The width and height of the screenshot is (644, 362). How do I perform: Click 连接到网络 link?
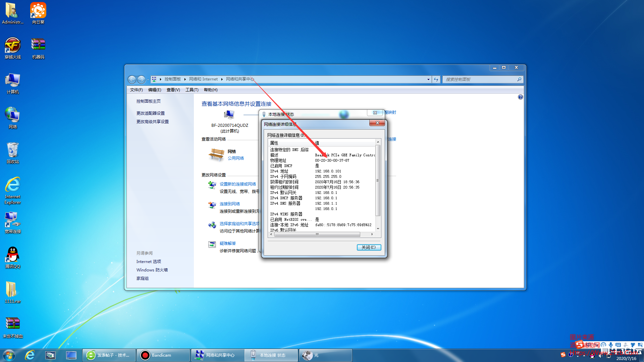click(x=229, y=204)
